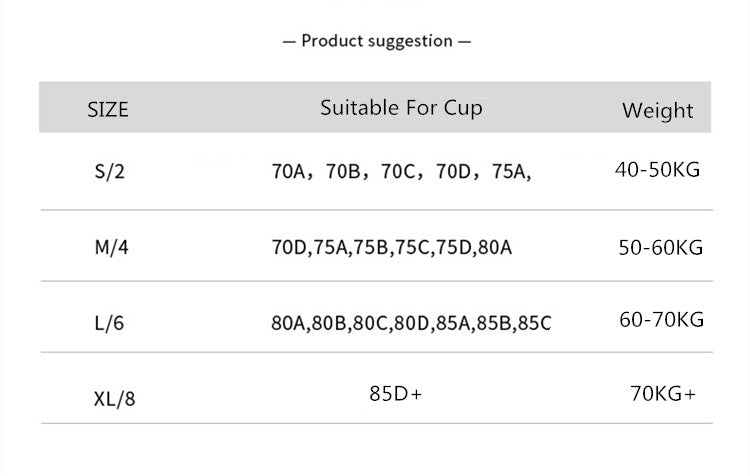
Task: Click 70D starting the M/4 cup list
Action: click(x=289, y=247)
